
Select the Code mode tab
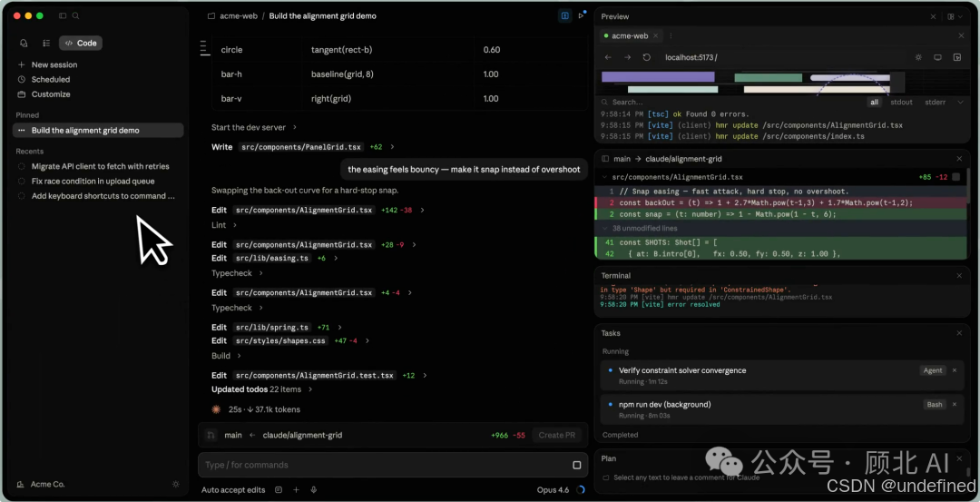pos(81,44)
